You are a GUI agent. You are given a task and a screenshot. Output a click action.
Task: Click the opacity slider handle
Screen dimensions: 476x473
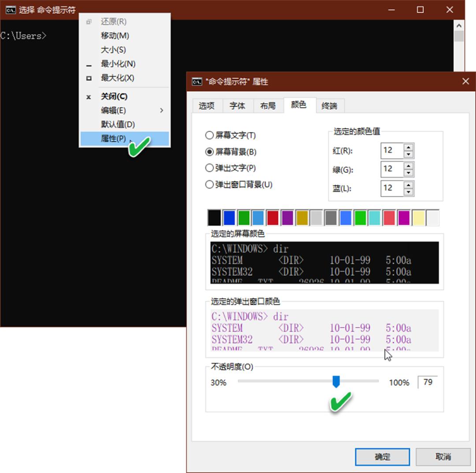[x=336, y=381]
